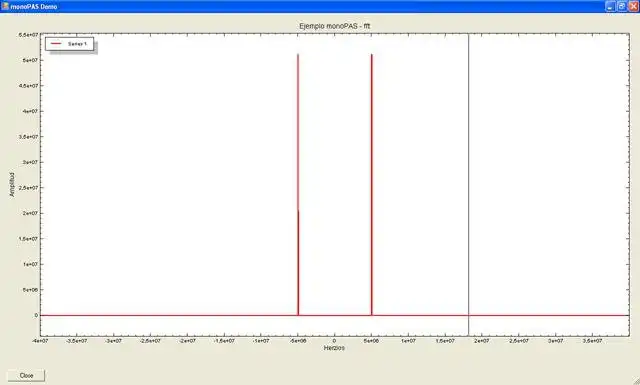Click the '0' label on the amplitude axis

tap(36, 315)
